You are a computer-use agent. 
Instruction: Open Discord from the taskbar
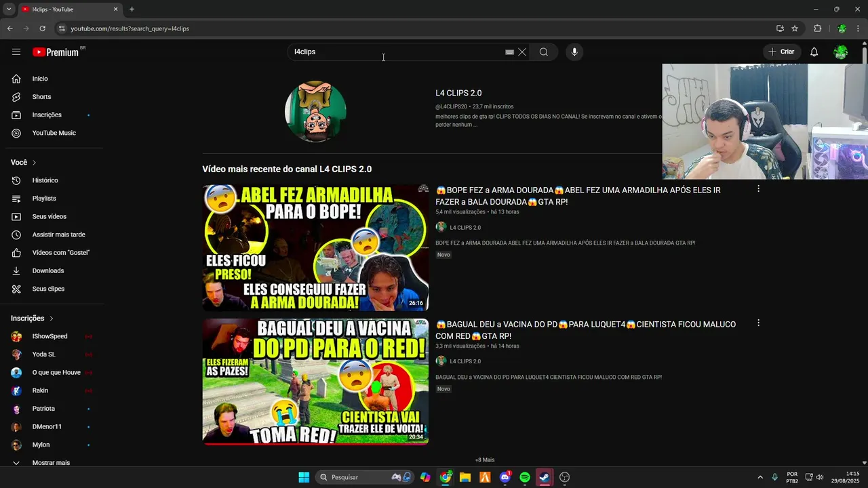pos(505,477)
